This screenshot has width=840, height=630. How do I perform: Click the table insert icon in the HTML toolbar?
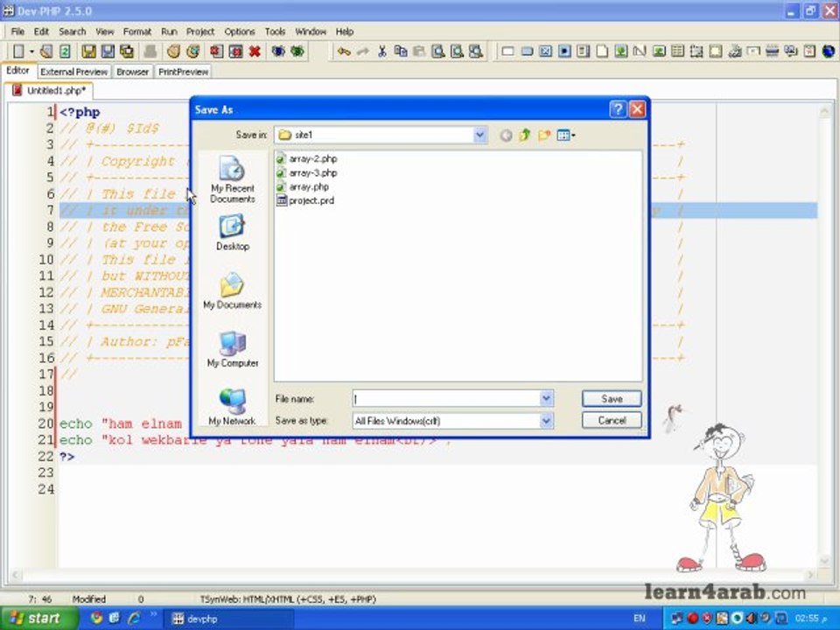[x=677, y=52]
